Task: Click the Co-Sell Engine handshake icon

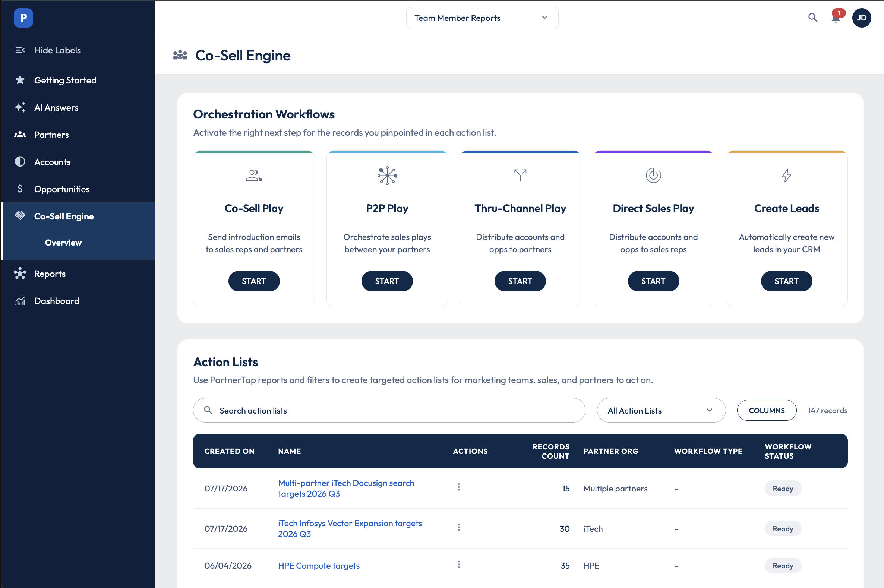Action: tap(20, 216)
